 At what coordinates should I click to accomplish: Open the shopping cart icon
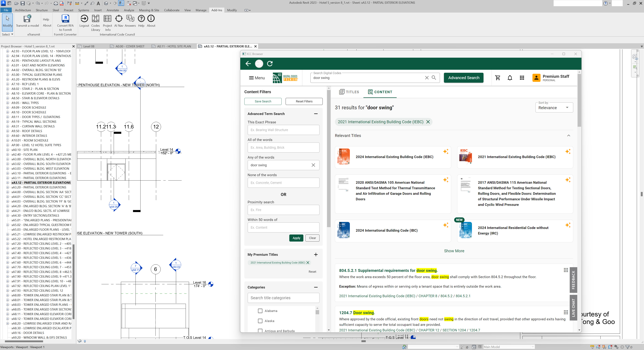point(497,78)
